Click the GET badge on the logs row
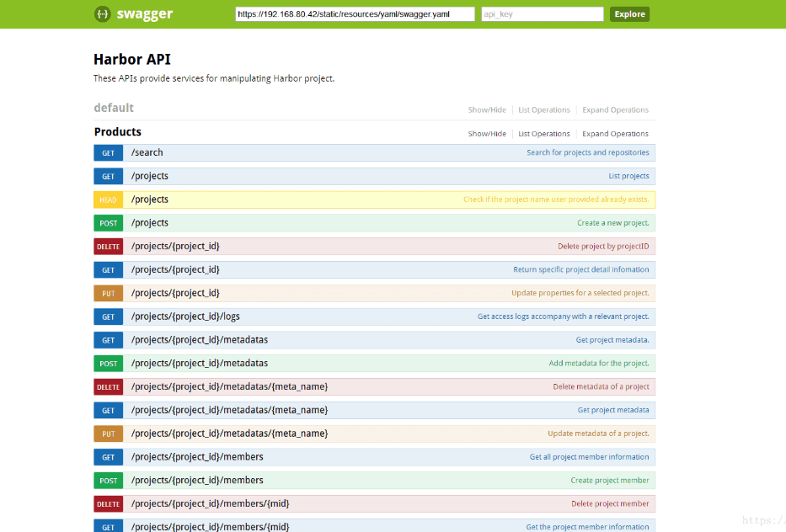Image resolution: width=786 pixels, height=532 pixels. click(x=109, y=317)
